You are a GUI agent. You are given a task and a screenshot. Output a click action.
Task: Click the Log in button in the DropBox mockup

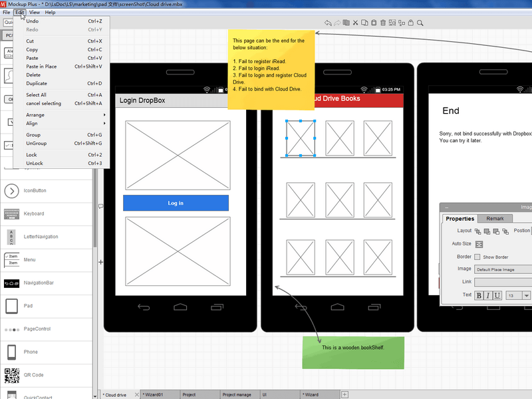click(x=176, y=203)
